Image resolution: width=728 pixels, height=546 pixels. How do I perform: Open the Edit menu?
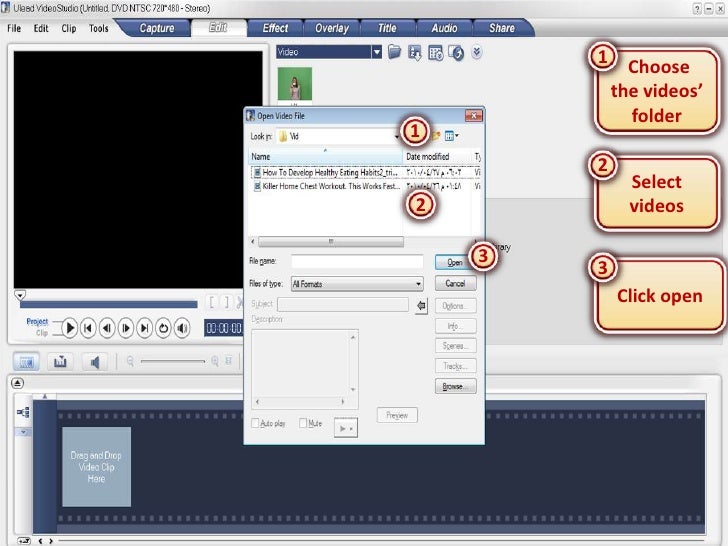(x=41, y=28)
